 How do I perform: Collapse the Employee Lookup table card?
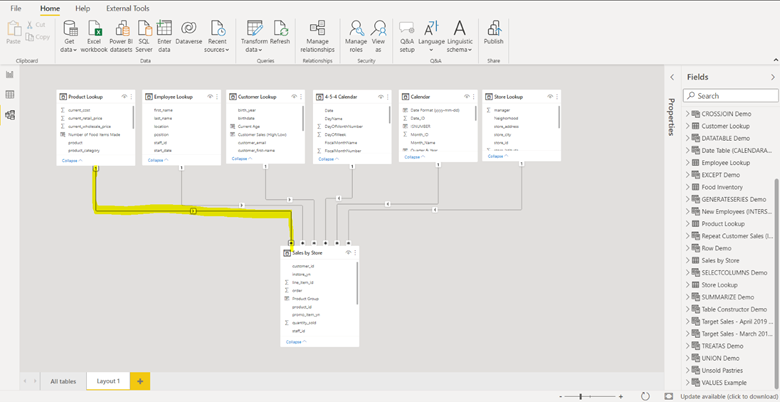click(x=157, y=160)
